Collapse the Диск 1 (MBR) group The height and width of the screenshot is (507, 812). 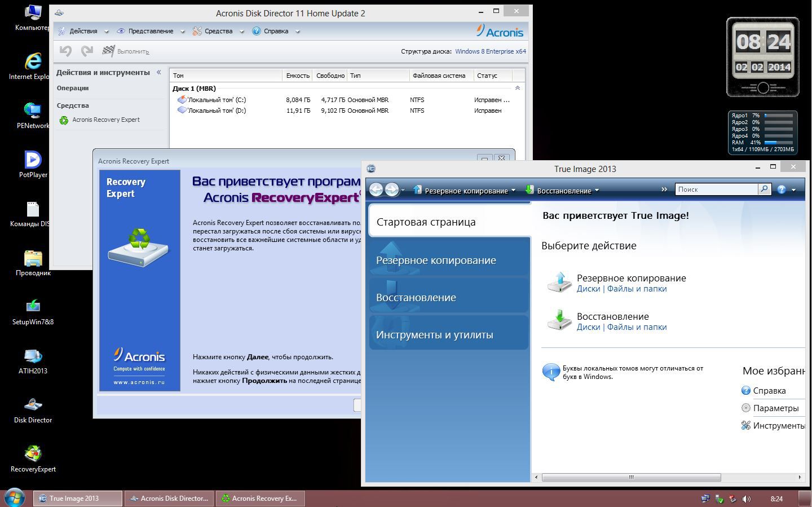pyautogui.click(x=518, y=88)
